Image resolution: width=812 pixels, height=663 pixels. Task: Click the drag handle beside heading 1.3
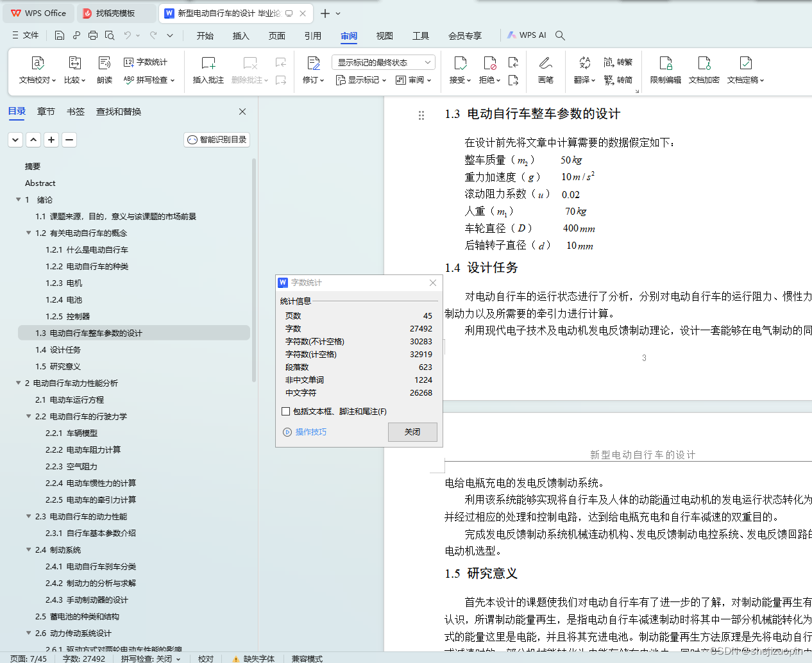pyautogui.click(x=421, y=115)
